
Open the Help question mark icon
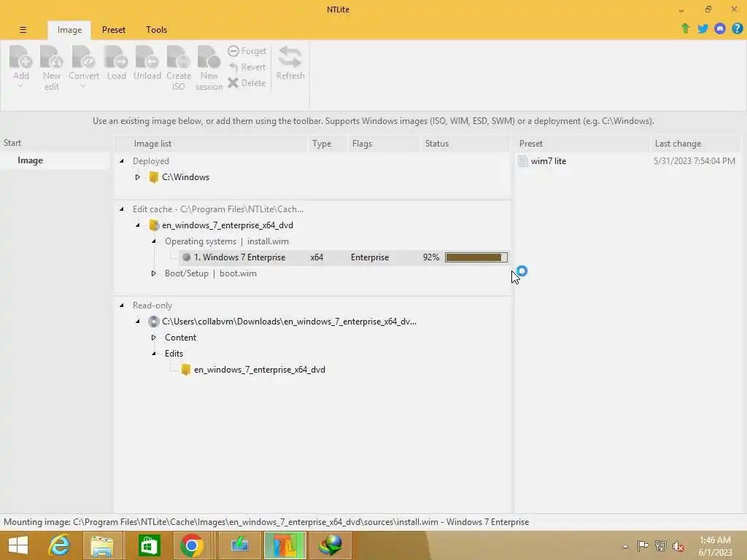click(737, 28)
